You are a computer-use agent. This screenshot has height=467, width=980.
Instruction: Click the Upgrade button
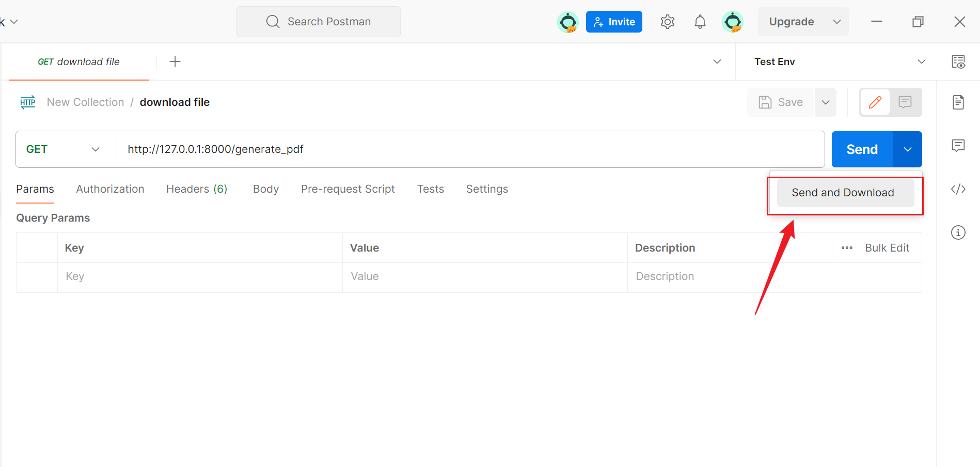pos(792,22)
